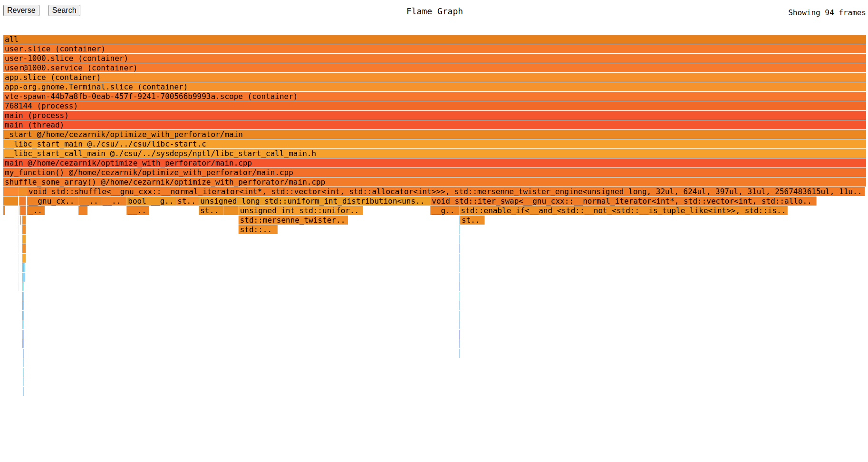Click the 'shuffle_some_array()' frame

(428, 182)
